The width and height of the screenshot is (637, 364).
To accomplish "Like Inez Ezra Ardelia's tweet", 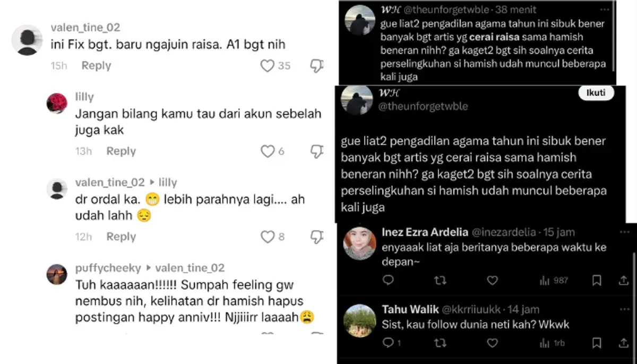I will [492, 280].
